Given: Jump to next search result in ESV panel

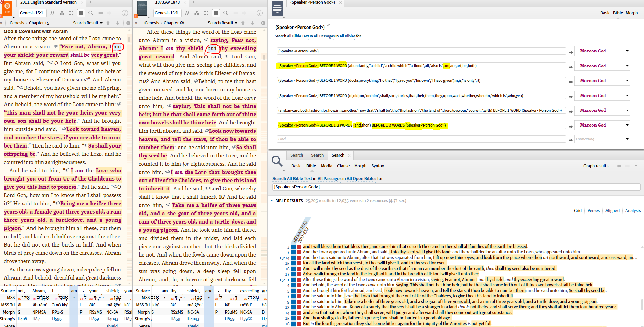Looking at the screenshot, I should tap(118, 23).
